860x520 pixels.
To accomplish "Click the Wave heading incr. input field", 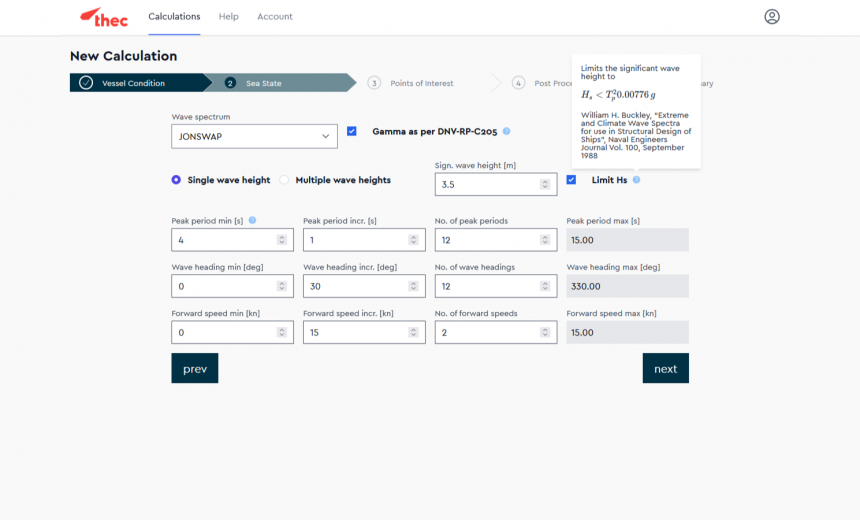I will [355, 286].
